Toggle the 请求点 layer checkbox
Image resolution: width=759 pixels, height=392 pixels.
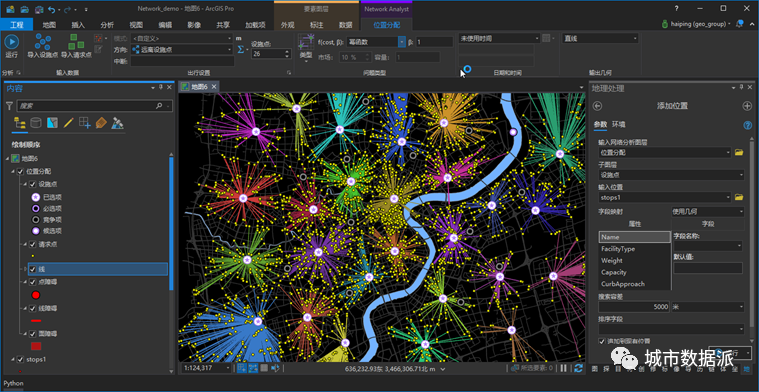click(x=32, y=244)
